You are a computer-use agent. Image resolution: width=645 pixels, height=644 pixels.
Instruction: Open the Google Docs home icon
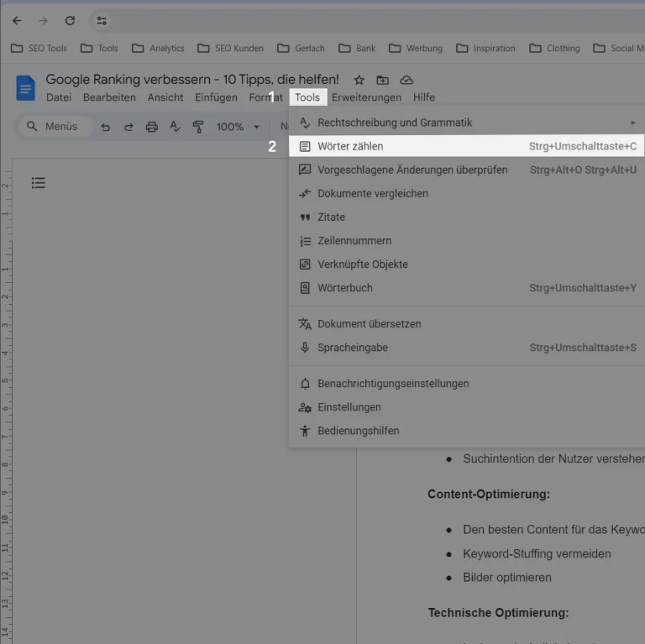pyautogui.click(x=26, y=87)
